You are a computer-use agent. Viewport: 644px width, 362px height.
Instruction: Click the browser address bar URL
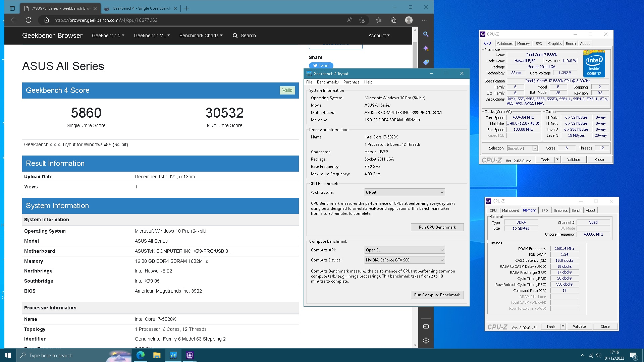(x=106, y=20)
